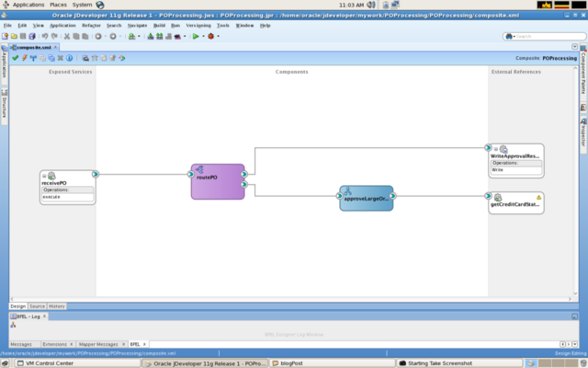Click the routePO mediator component
588x368 pixels.
(x=218, y=182)
